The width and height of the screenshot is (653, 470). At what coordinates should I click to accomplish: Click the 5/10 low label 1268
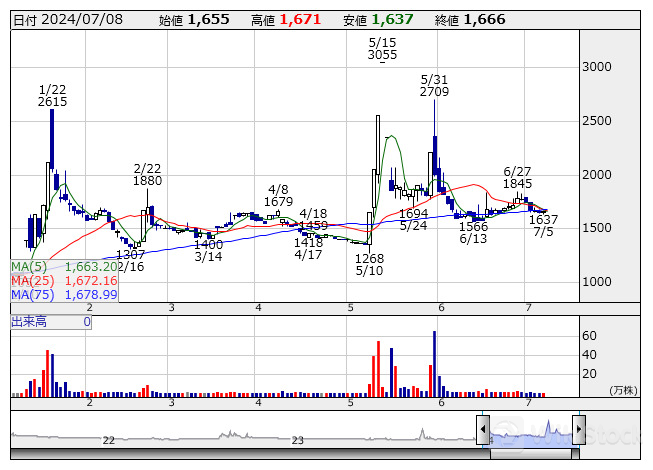coord(370,257)
